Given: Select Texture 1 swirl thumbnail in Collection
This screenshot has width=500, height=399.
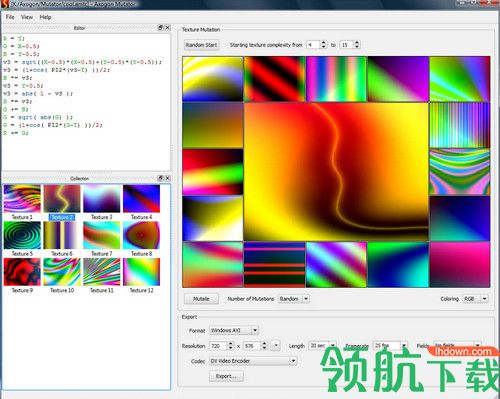Looking at the screenshot, I should coord(22,199).
